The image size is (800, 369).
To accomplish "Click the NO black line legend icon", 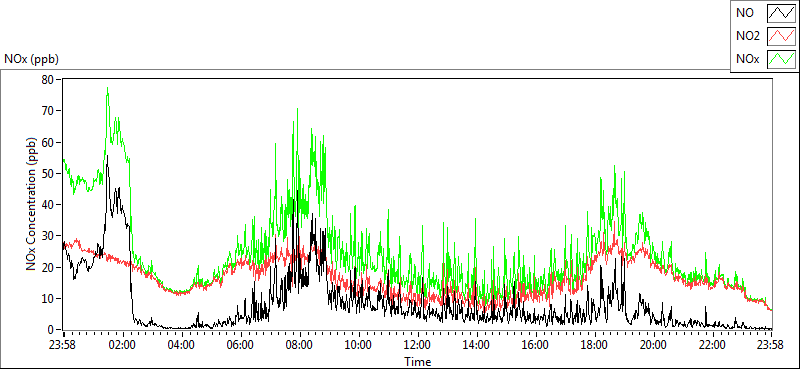I will [x=781, y=14].
